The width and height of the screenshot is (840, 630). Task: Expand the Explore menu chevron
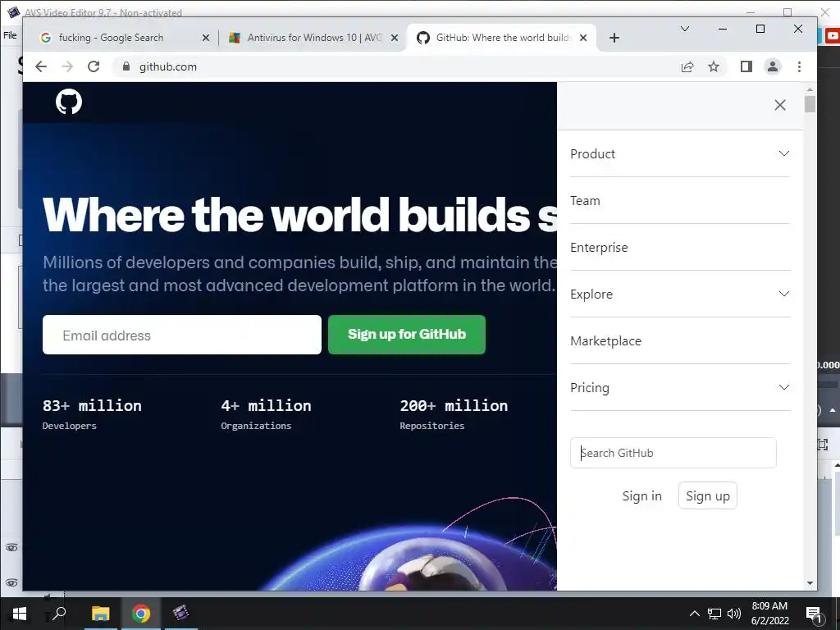click(783, 294)
